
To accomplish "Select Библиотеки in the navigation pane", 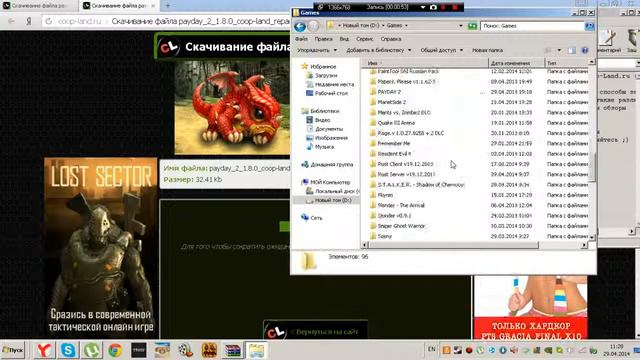I will point(320,111).
